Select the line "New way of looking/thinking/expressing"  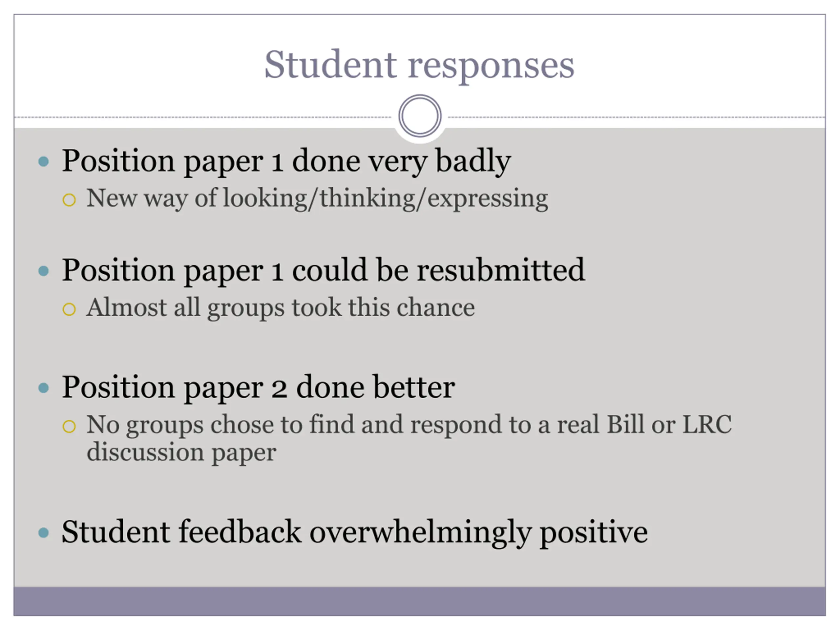point(317,198)
